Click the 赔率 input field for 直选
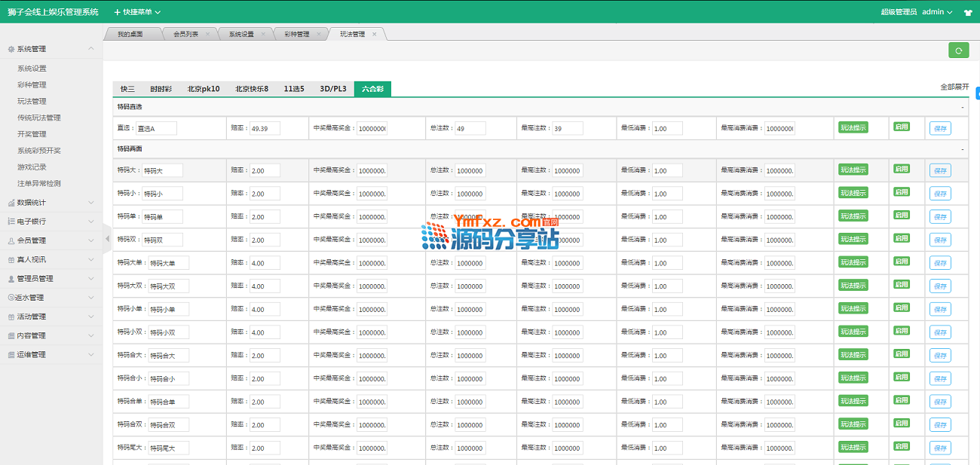 [265, 129]
